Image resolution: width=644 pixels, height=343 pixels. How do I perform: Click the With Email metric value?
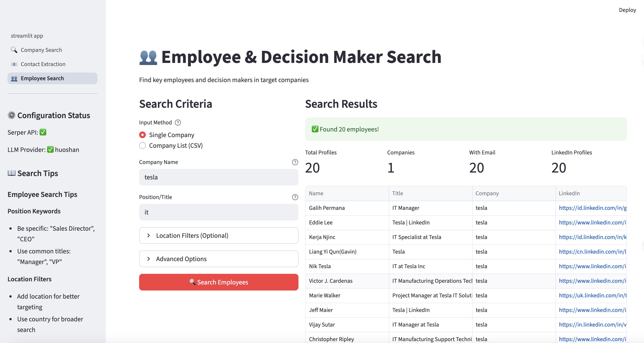[x=477, y=168]
